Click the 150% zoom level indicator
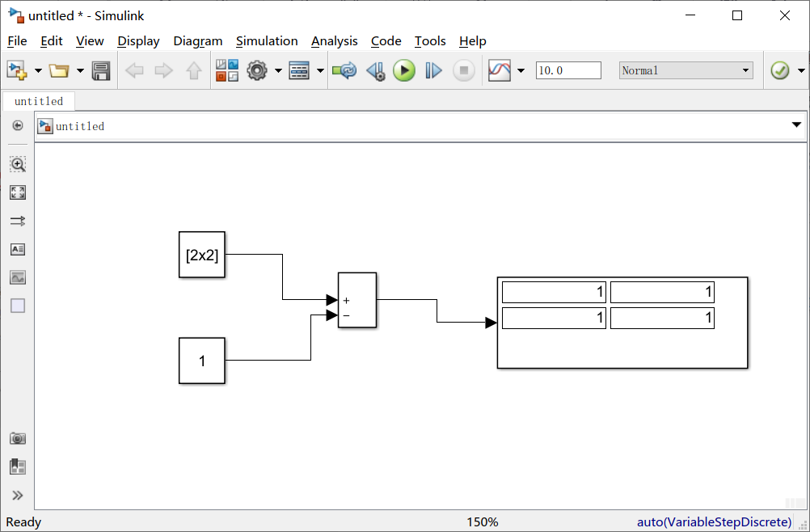 pos(482,521)
